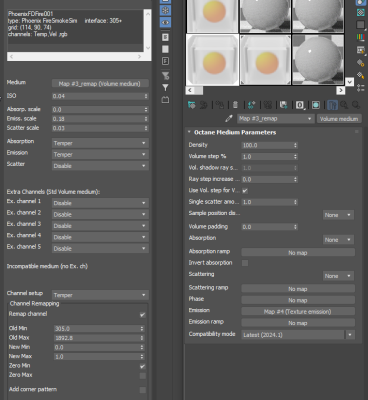Click the funnel filter icon
The height and width of the screenshot is (400, 368).
(165, 88)
